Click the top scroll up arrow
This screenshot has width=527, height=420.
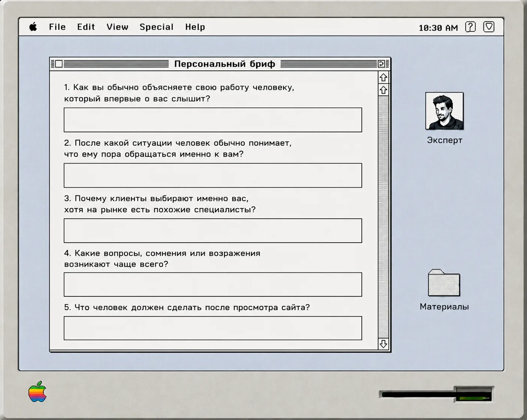[x=383, y=77]
